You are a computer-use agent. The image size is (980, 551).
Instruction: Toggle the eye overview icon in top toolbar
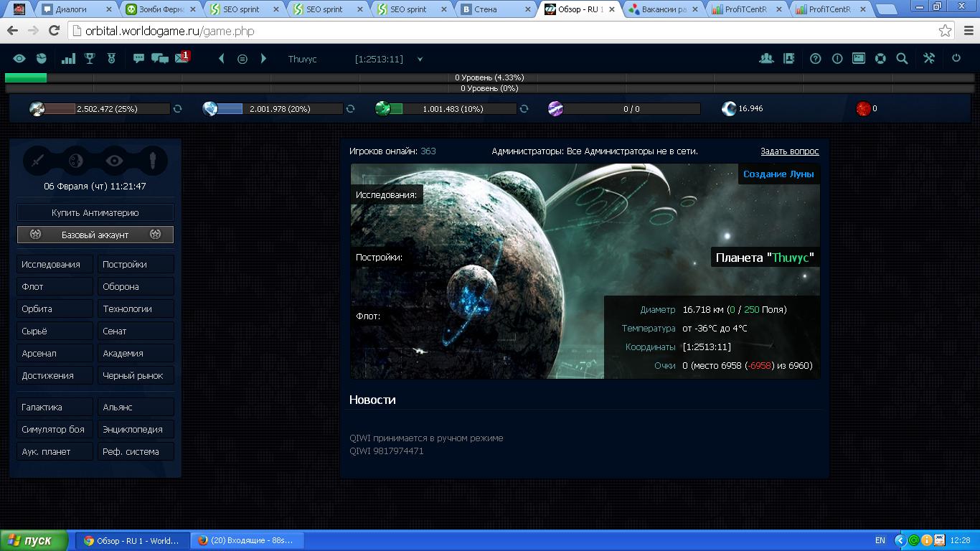pos(19,59)
